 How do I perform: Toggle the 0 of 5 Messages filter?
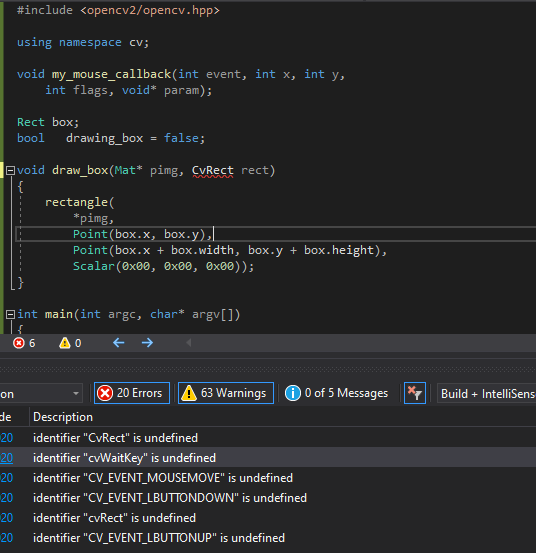(x=336, y=393)
